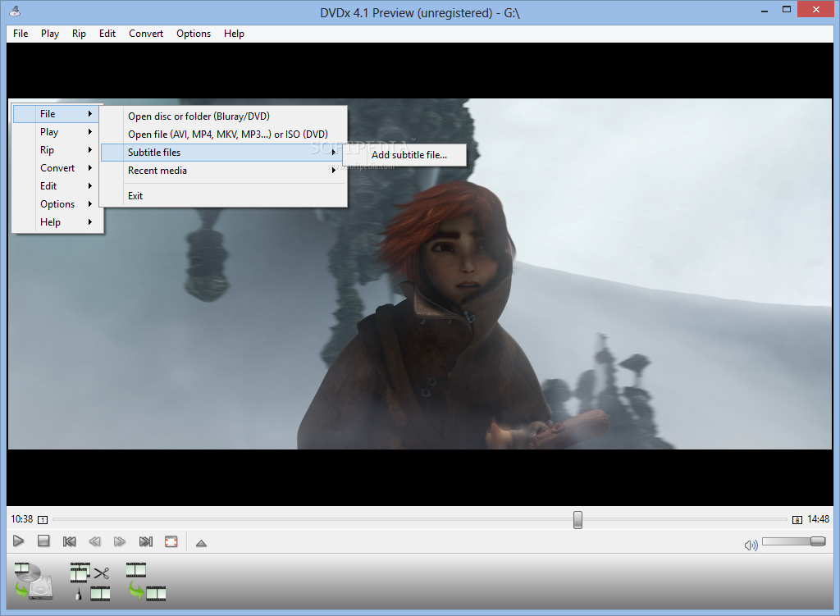The width and height of the screenshot is (840, 616).
Task: Skip to the previous chapter
Action: [x=69, y=541]
